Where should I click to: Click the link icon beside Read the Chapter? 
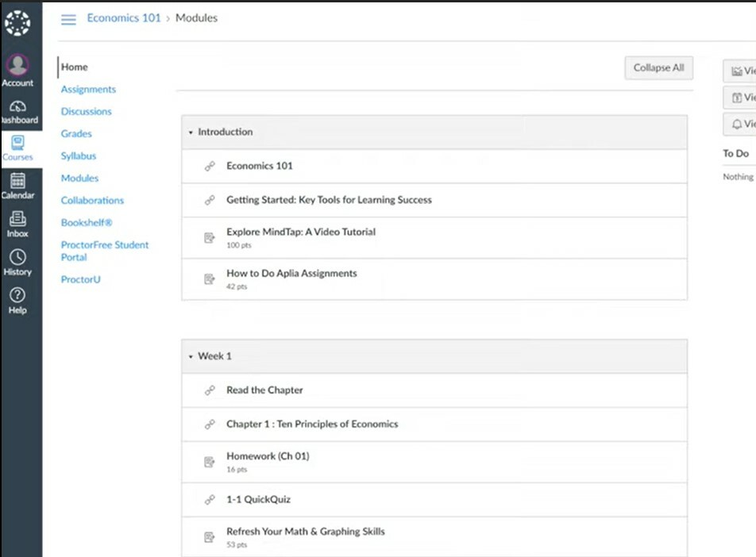pyautogui.click(x=210, y=390)
